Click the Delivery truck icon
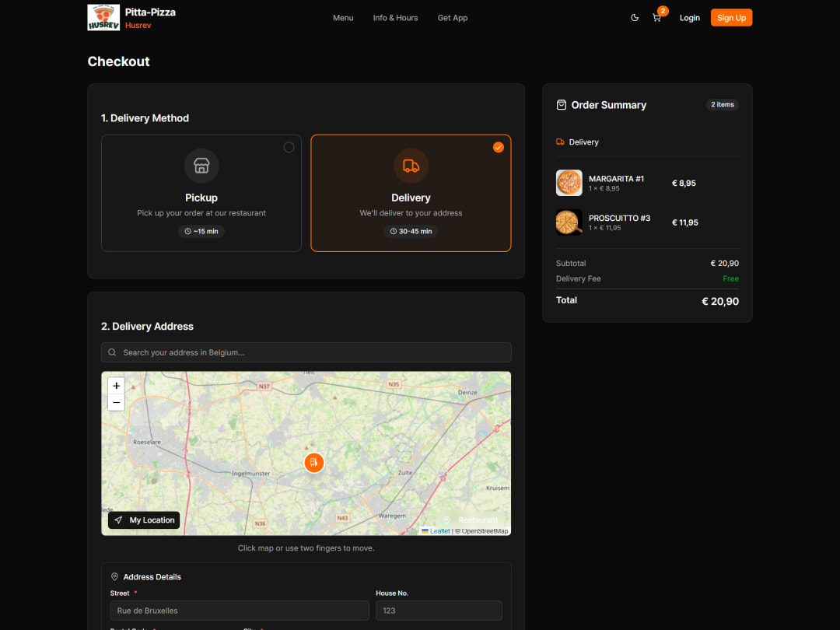The height and width of the screenshot is (630, 840). [x=411, y=166]
